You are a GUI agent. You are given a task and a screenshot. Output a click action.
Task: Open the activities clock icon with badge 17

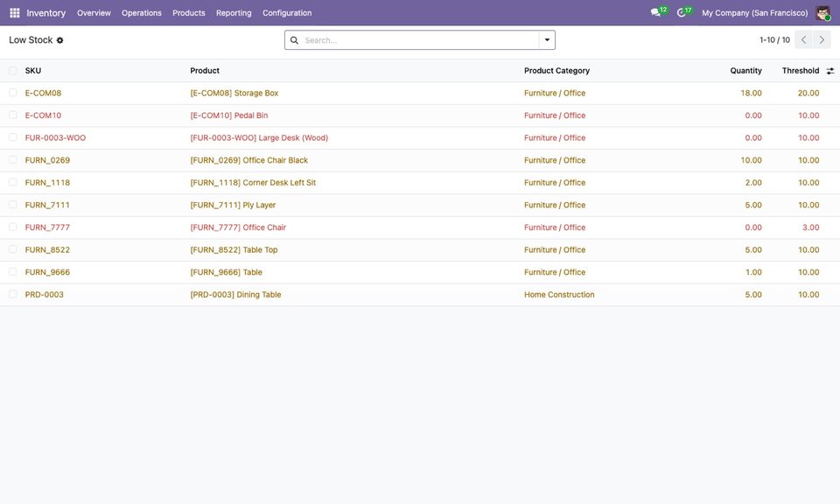681,12
